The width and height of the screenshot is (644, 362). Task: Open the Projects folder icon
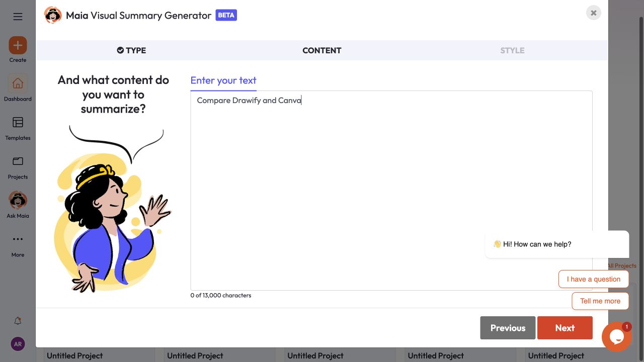tap(18, 161)
